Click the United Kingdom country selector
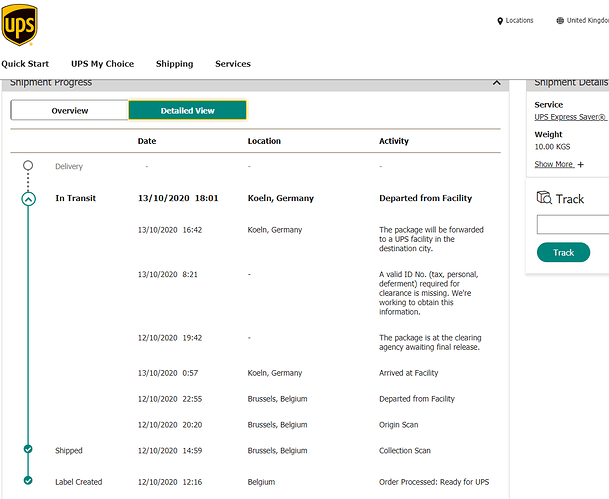Screen dimensions: 609x499 [x=588, y=21]
